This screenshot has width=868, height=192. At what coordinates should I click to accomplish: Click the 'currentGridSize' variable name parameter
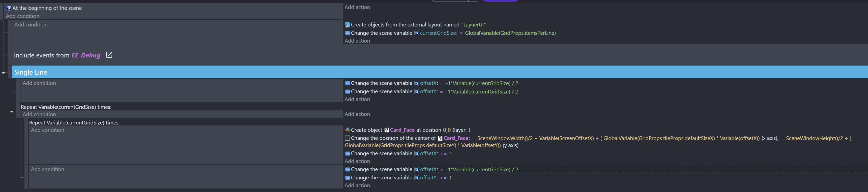(x=438, y=33)
